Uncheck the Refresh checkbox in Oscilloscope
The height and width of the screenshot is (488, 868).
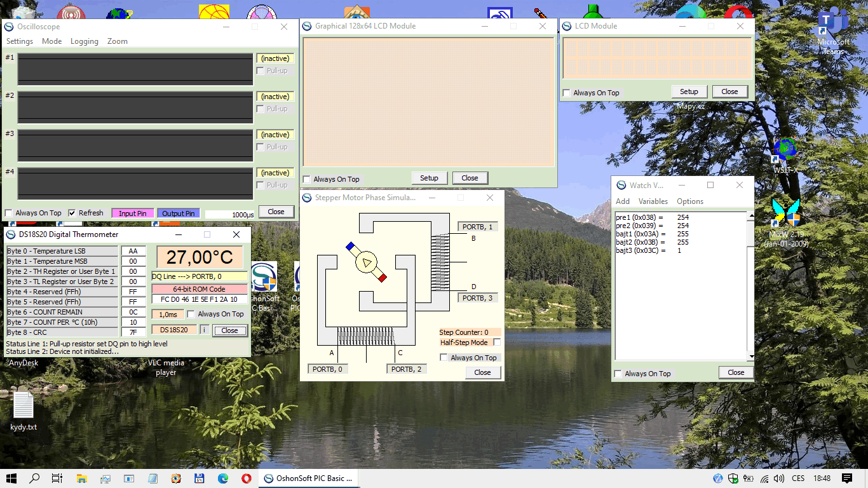point(72,213)
